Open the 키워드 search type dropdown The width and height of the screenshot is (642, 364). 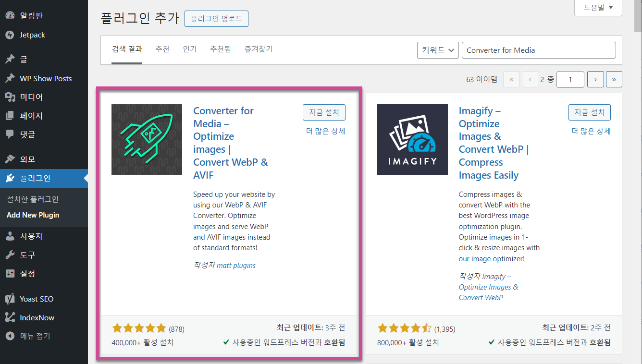pos(438,50)
